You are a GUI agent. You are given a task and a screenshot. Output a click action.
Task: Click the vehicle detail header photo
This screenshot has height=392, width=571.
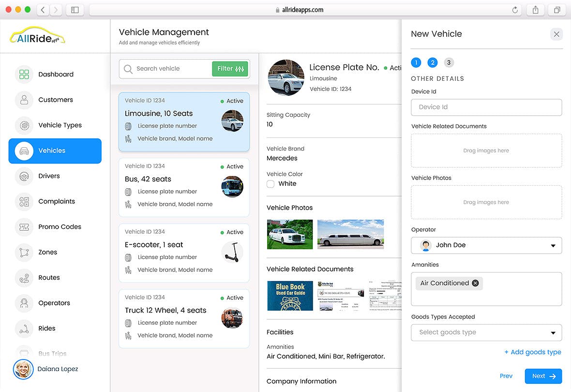286,77
